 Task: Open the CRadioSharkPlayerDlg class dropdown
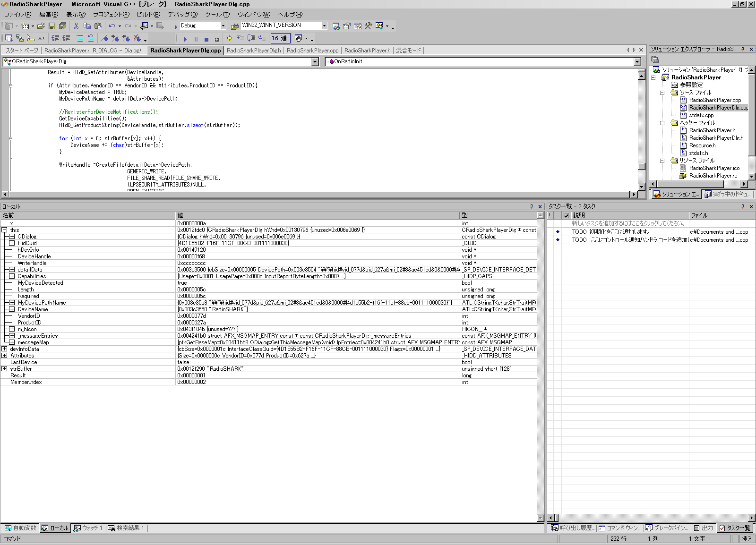click(x=315, y=62)
